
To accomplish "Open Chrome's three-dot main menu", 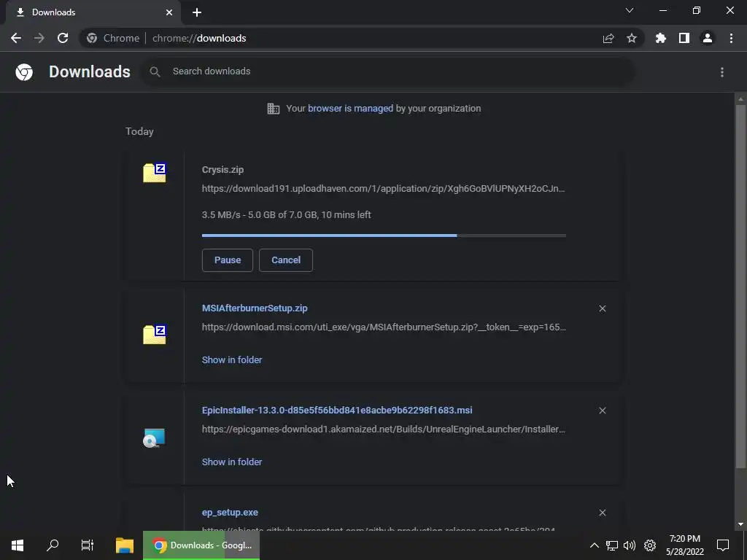I will point(731,38).
